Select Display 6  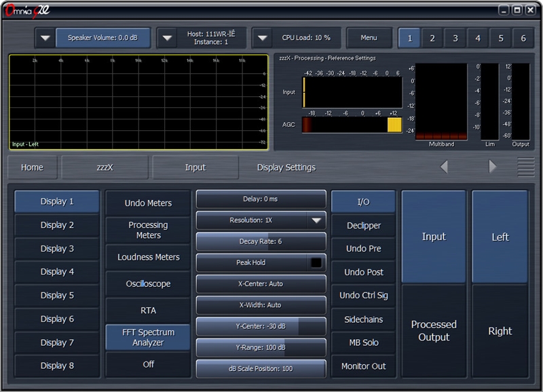pyautogui.click(x=57, y=319)
